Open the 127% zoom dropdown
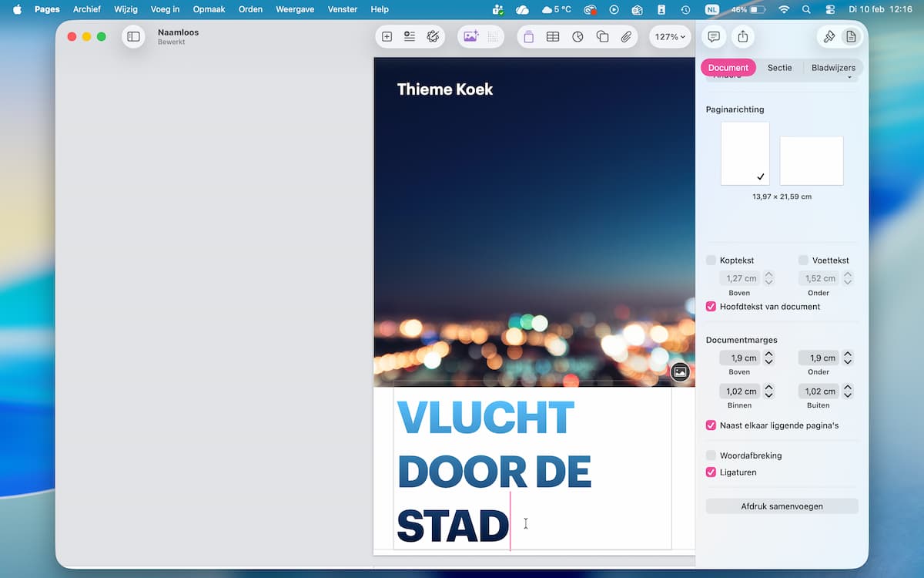Viewport: 924px width, 578px height. (x=670, y=36)
